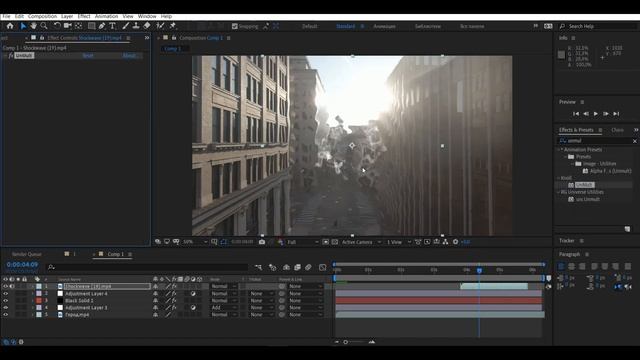Image resolution: width=640 pixels, height=360 pixels.
Task: Hide Adjustment Layer 3 with its eye icon
Action: (x=5, y=307)
